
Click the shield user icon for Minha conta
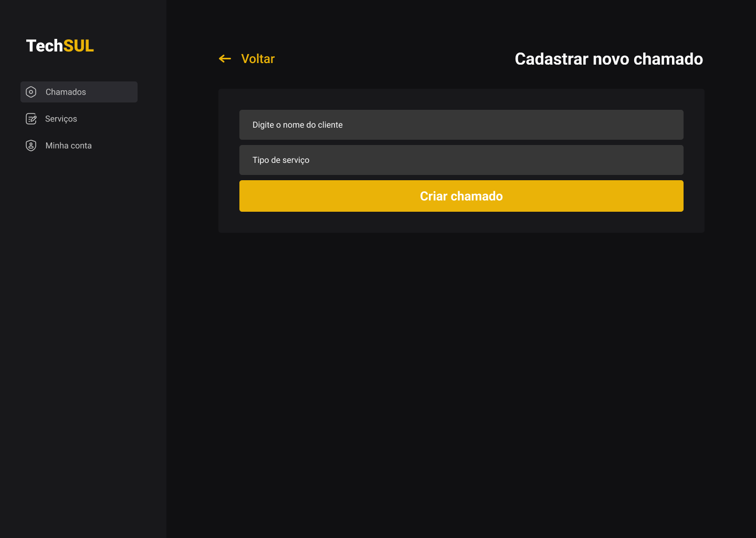pos(31,146)
